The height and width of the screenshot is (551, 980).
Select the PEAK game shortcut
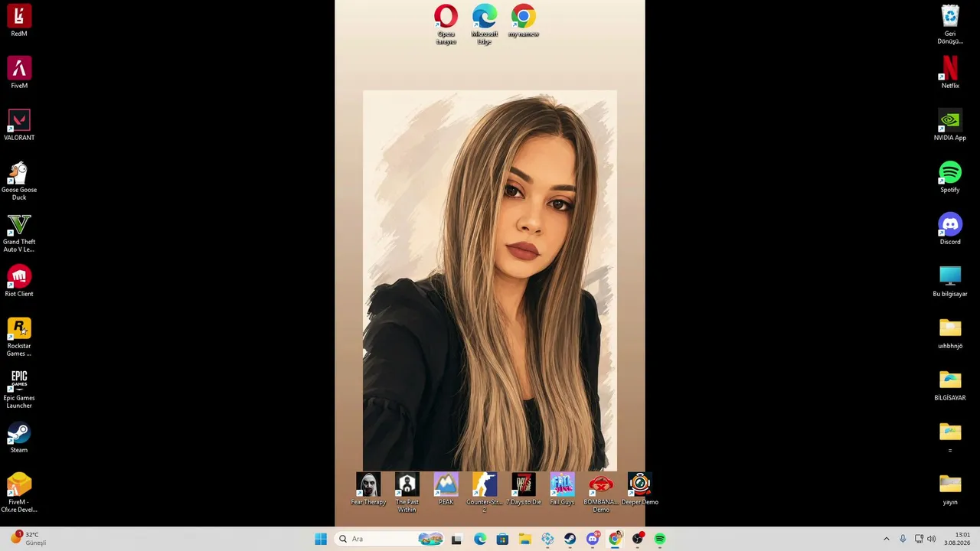[x=446, y=489]
